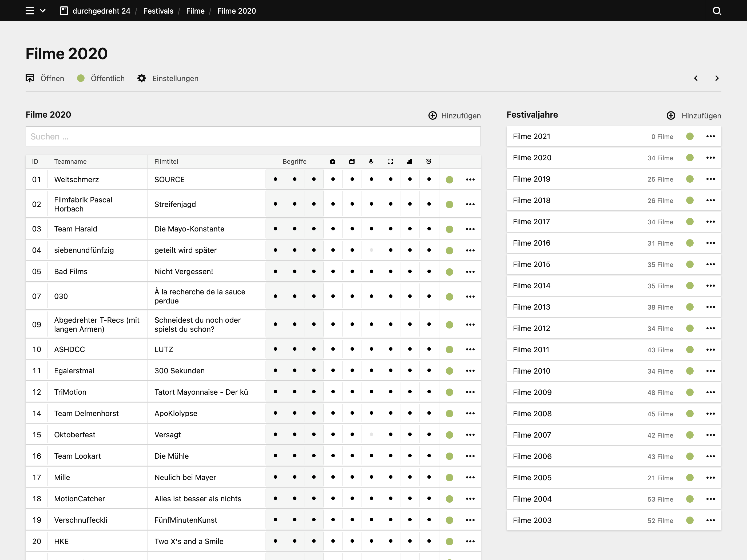Select Filme in the breadcrumb navigation
Screen dimensions: 747x560
tap(195, 11)
